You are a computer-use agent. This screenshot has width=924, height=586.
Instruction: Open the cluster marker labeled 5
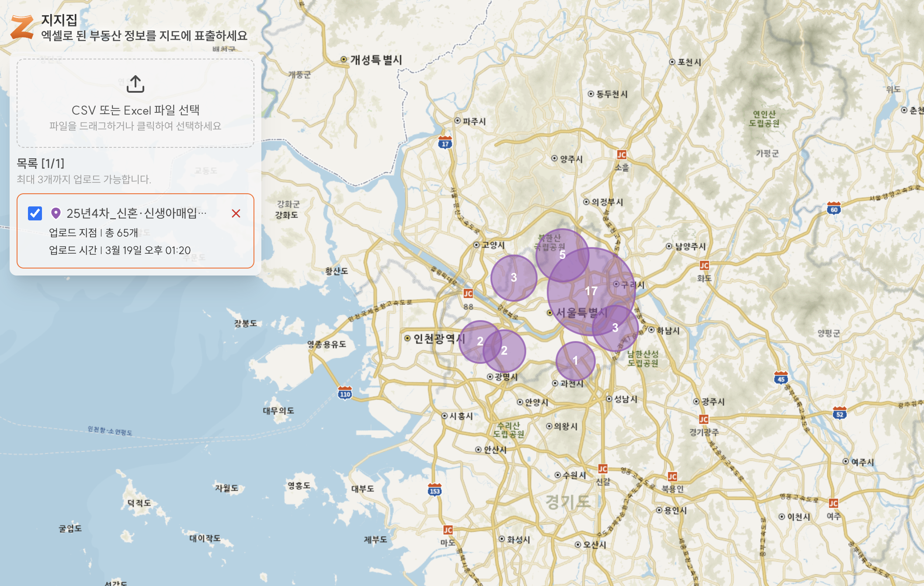click(562, 255)
